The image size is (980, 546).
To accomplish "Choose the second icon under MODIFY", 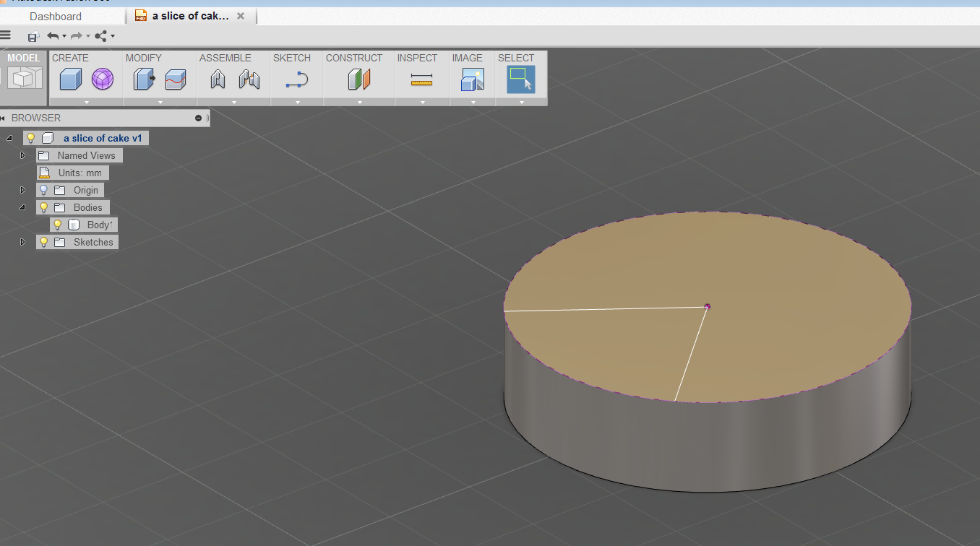I will 176,79.
